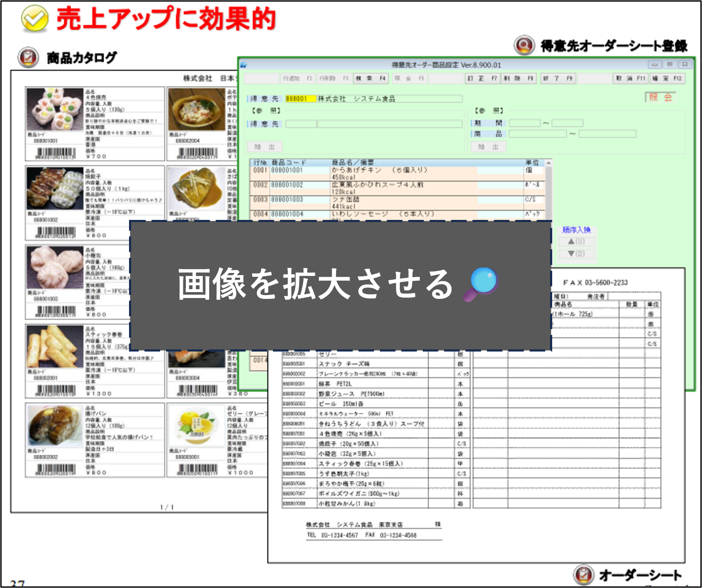Click the 商品 range end field

coord(607,134)
